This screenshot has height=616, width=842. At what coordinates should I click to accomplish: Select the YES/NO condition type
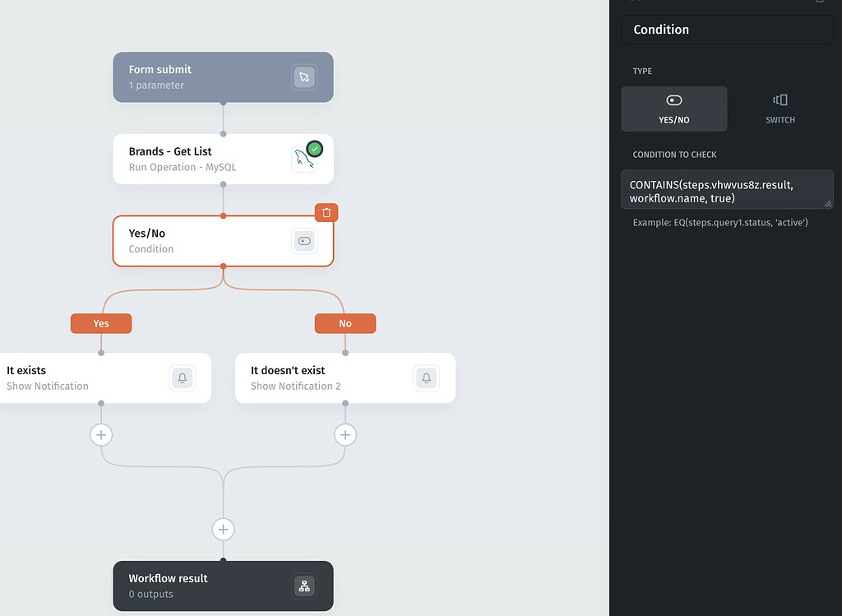click(x=674, y=109)
